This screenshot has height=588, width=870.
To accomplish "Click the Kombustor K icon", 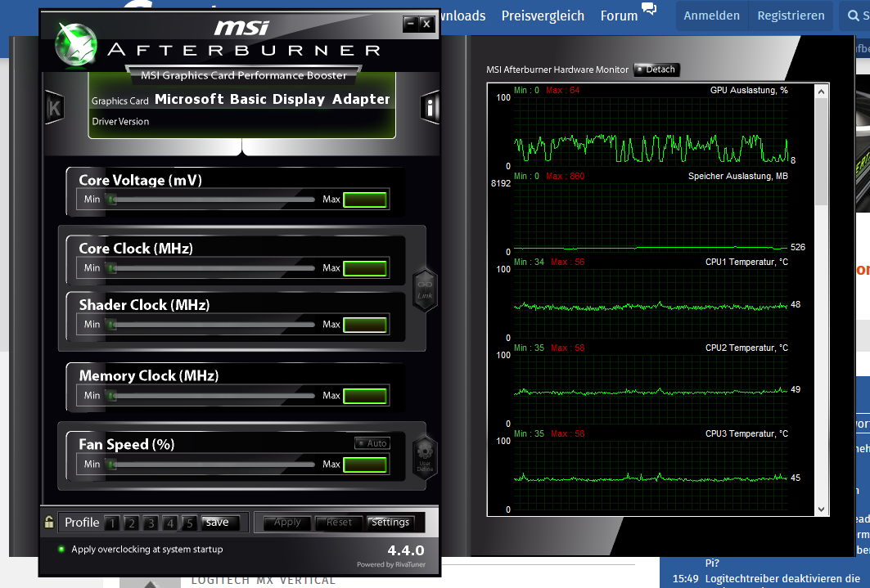I will coord(54,107).
